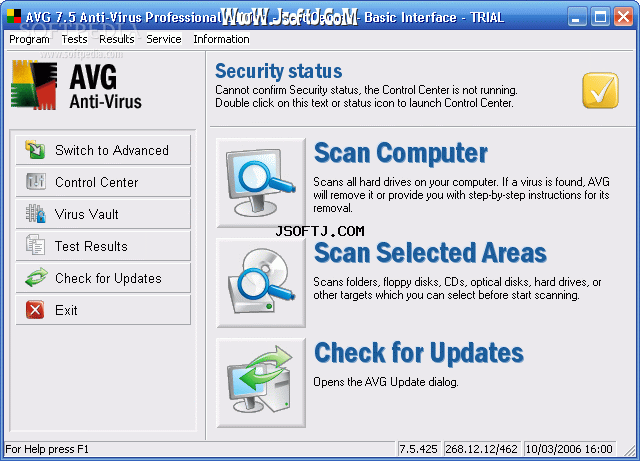Open the Tests menu

pyautogui.click(x=74, y=39)
